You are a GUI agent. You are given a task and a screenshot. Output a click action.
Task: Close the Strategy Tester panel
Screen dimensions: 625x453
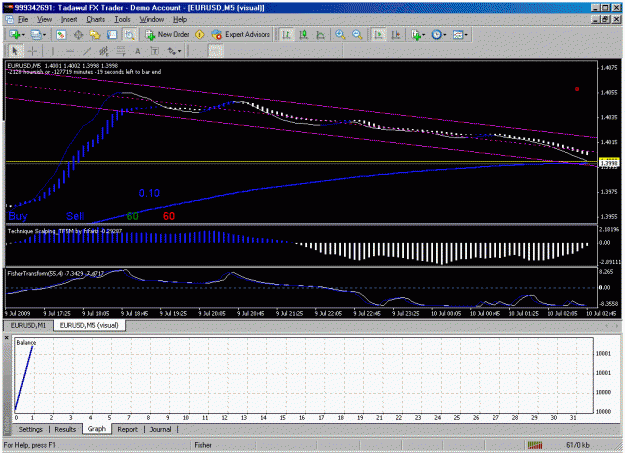click(x=6, y=338)
